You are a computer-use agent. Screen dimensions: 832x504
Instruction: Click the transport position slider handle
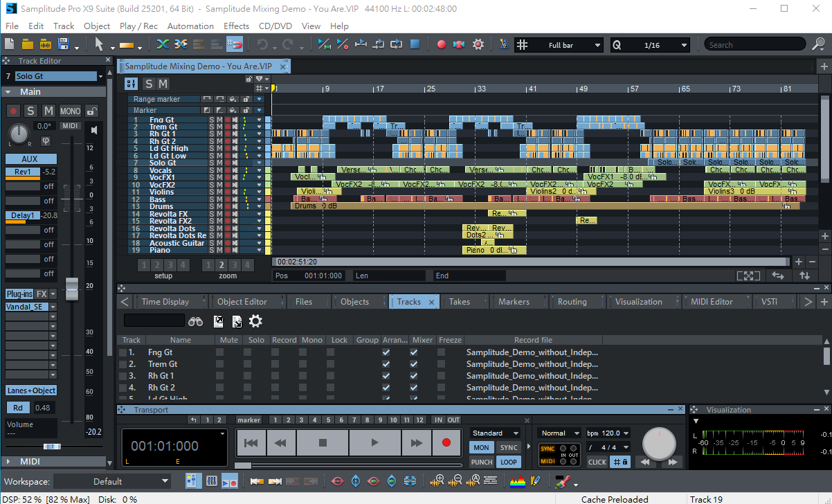[243, 465]
